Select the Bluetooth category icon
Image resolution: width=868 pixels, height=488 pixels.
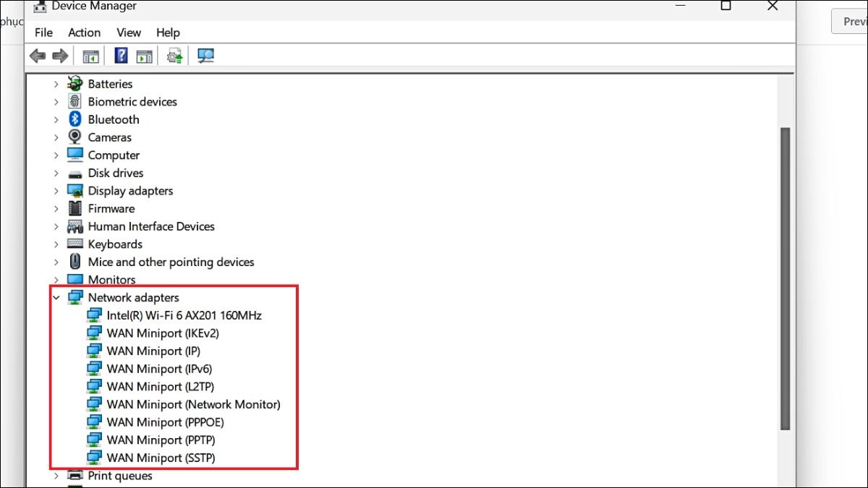click(x=75, y=119)
